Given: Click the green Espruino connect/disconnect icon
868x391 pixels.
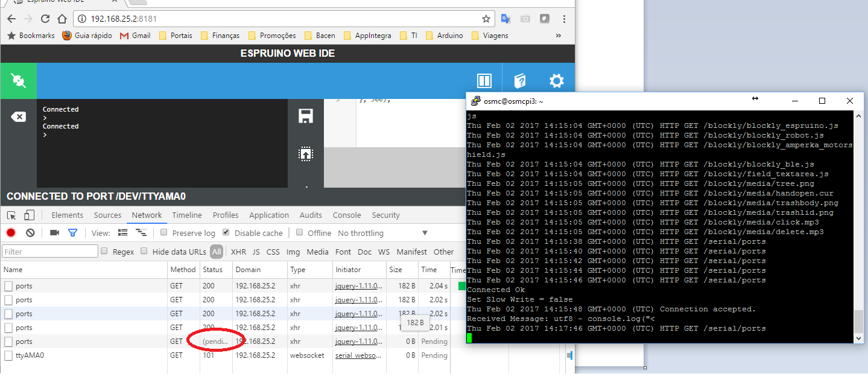Looking at the screenshot, I should tap(19, 81).
